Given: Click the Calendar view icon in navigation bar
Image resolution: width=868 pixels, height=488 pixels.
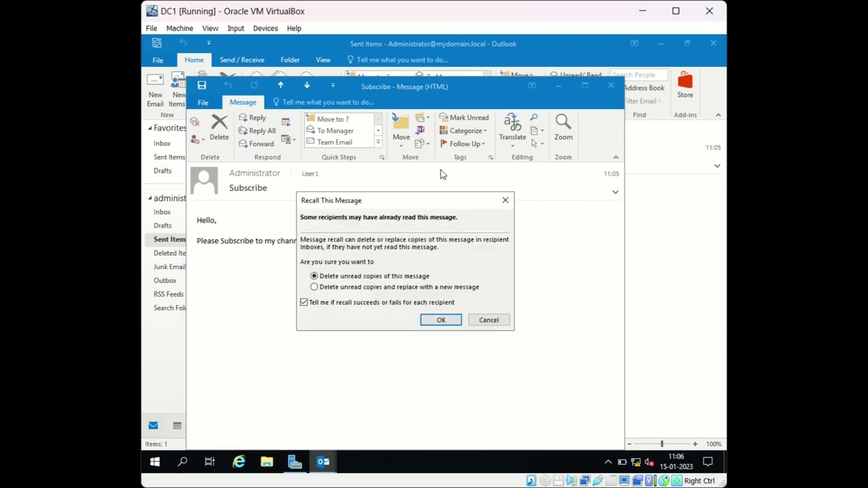Looking at the screenshot, I should point(177,426).
